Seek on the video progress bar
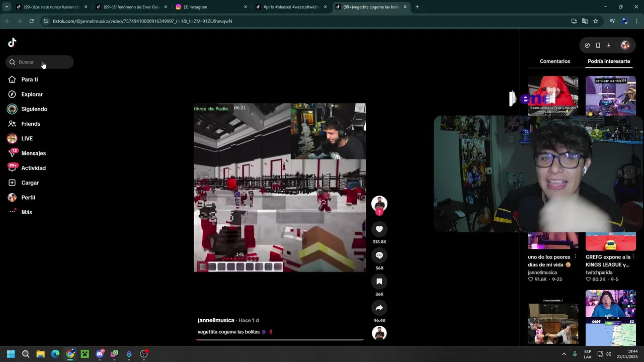644x362 pixels. click(x=280, y=339)
